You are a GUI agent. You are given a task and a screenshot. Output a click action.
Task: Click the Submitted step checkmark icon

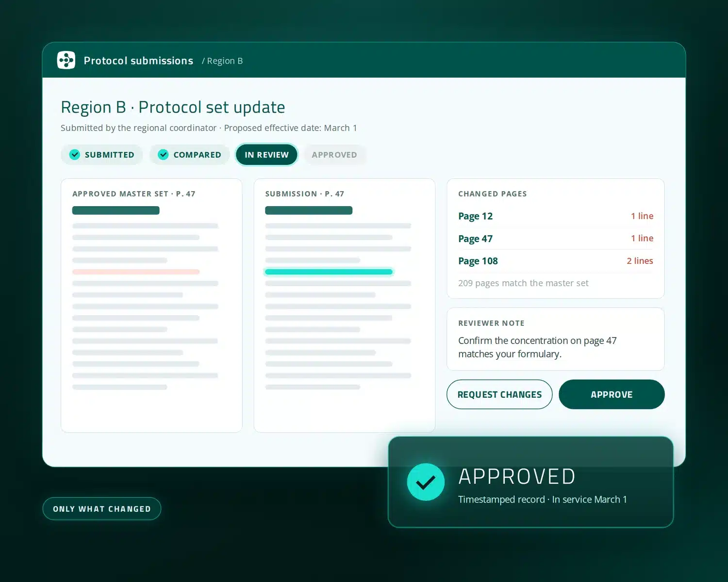click(74, 155)
